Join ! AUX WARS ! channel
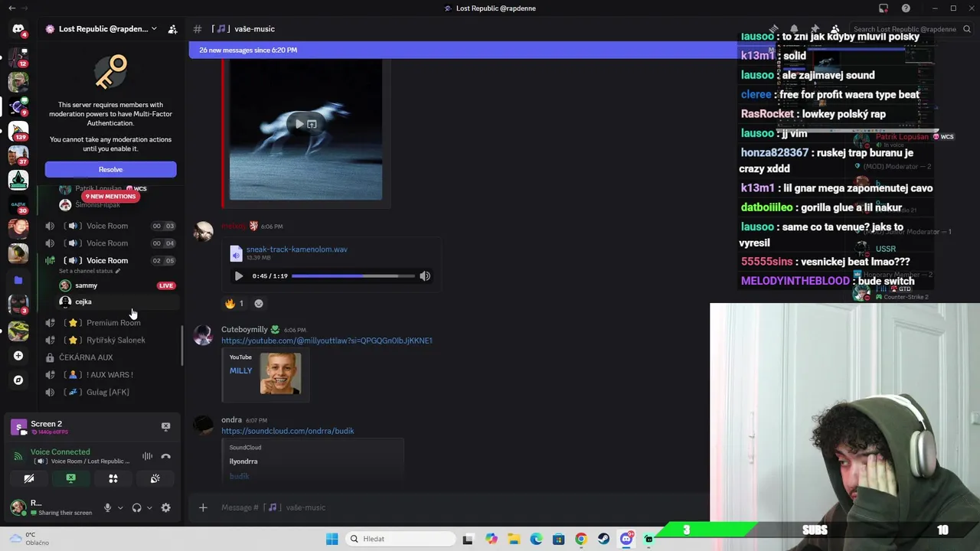Viewport: 980px width, 551px height. pyautogui.click(x=109, y=375)
